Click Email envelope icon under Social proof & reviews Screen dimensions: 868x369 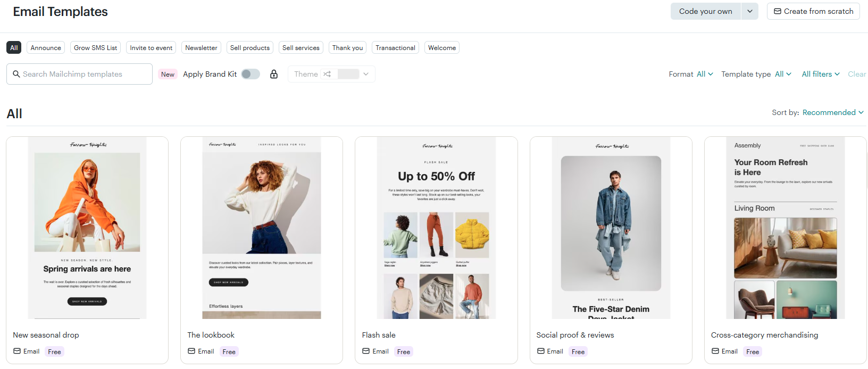(x=541, y=351)
